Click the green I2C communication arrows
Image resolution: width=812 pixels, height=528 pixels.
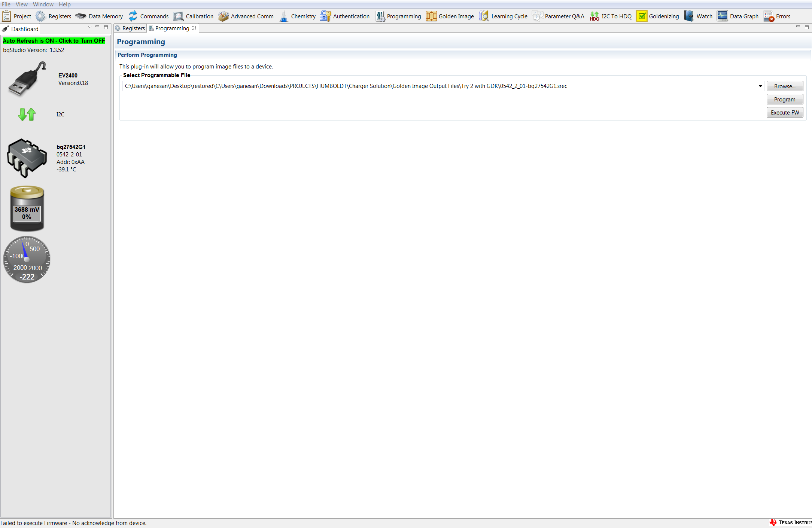(27, 114)
